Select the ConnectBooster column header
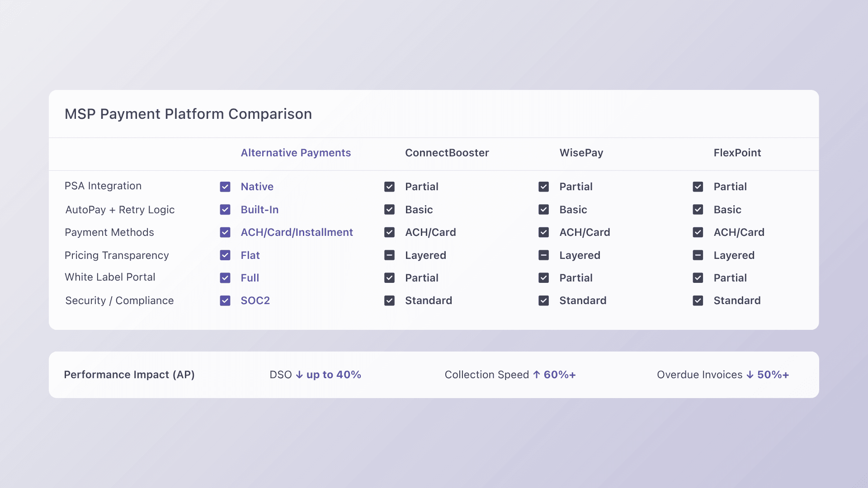 (x=447, y=153)
